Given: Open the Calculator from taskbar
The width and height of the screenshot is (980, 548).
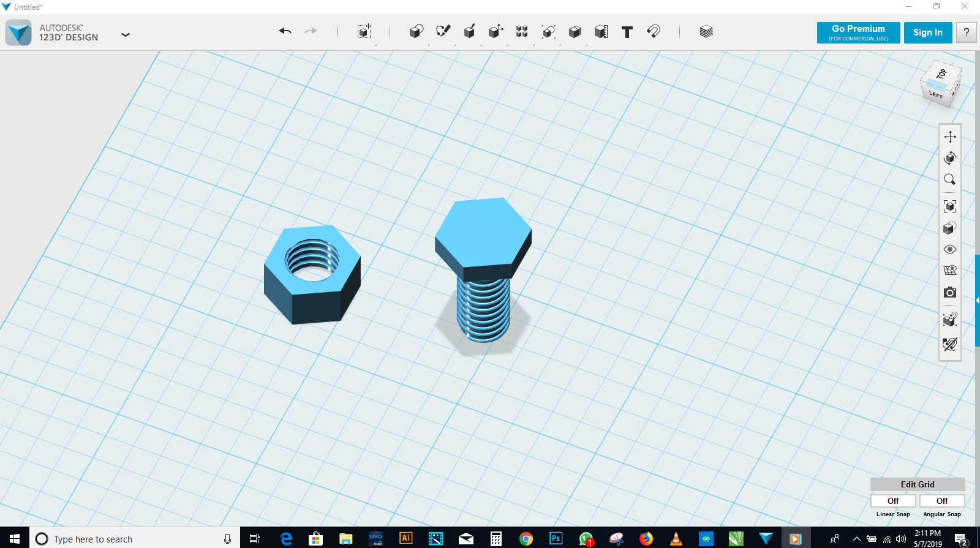Looking at the screenshot, I should [x=496, y=538].
